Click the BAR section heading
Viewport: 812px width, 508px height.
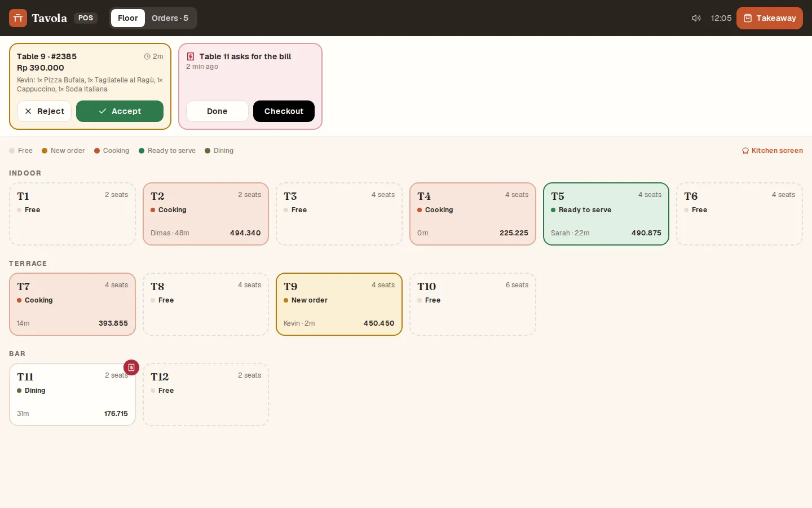(x=17, y=354)
